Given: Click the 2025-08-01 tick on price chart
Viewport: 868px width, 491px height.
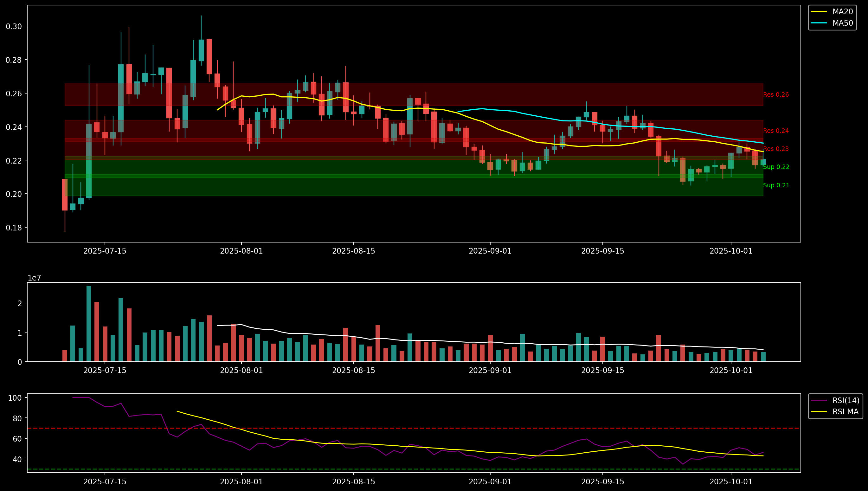Looking at the screenshot, I should [241, 251].
